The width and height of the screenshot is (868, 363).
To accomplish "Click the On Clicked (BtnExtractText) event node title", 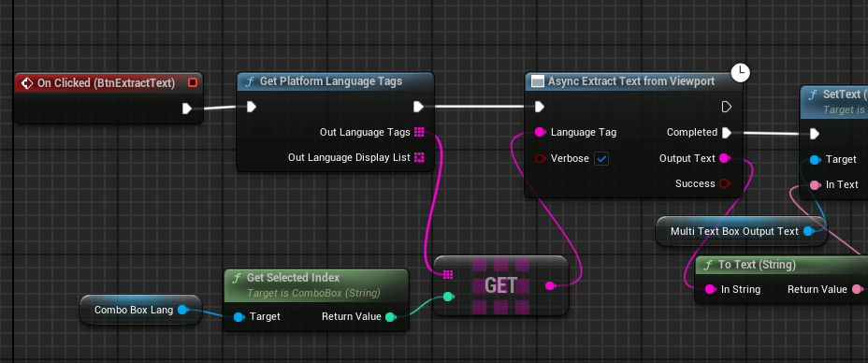I will coord(106,83).
